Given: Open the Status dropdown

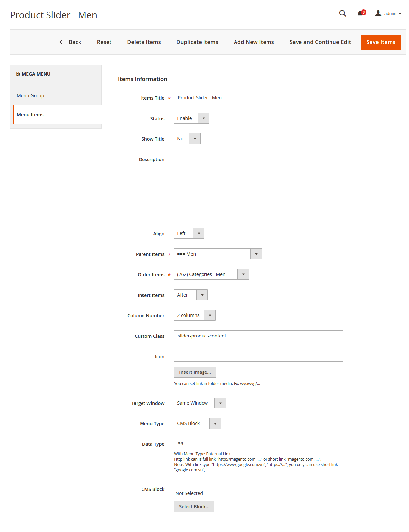Looking at the screenshot, I should point(192,118).
